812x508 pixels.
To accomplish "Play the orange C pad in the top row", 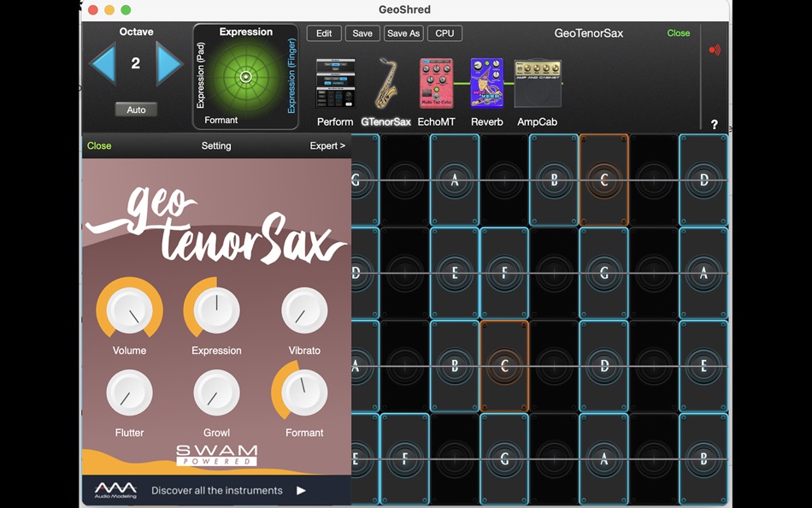I will (x=603, y=180).
